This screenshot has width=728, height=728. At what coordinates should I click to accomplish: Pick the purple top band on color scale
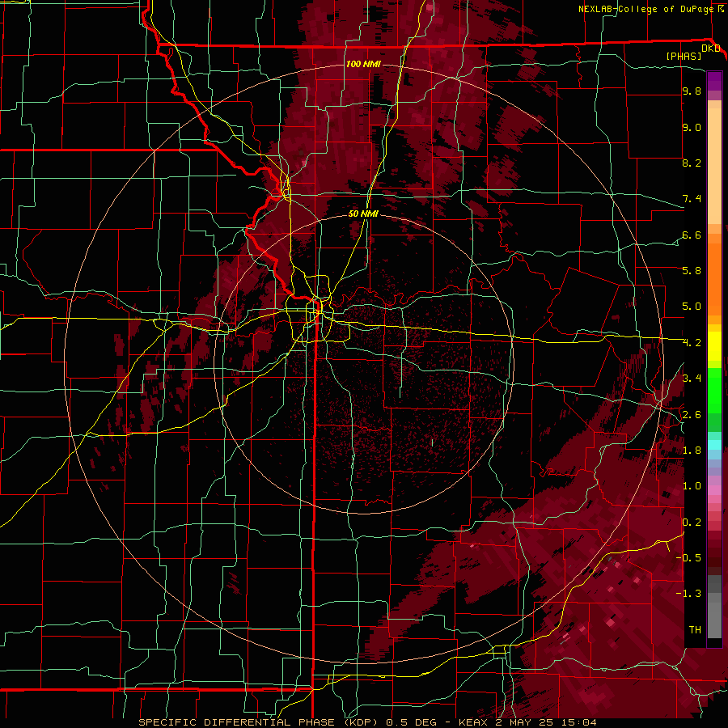click(x=714, y=81)
